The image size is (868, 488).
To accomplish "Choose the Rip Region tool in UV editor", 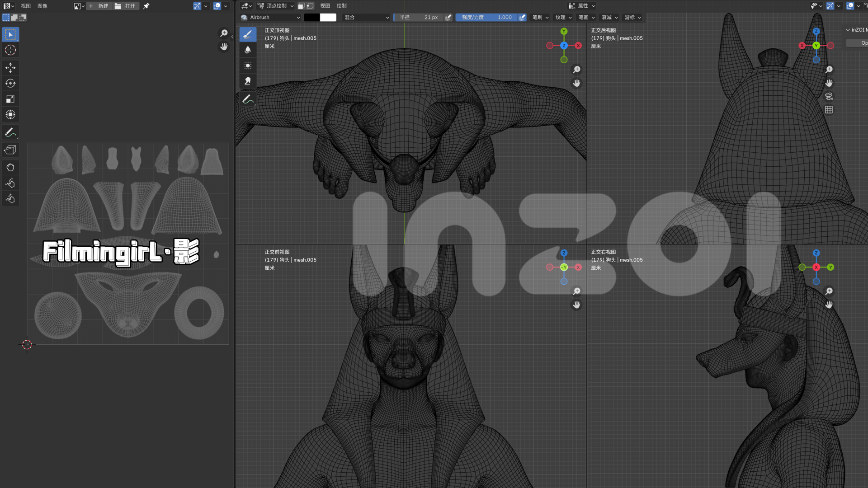I will coord(10,150).
